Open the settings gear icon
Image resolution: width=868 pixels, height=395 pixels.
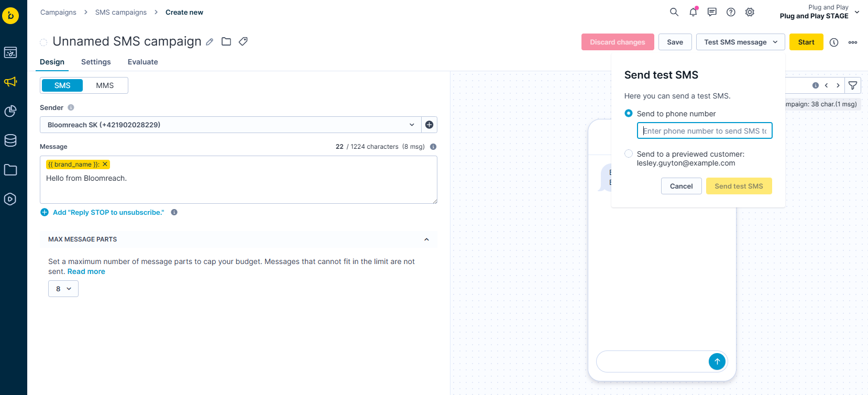[x=750, y=12]
